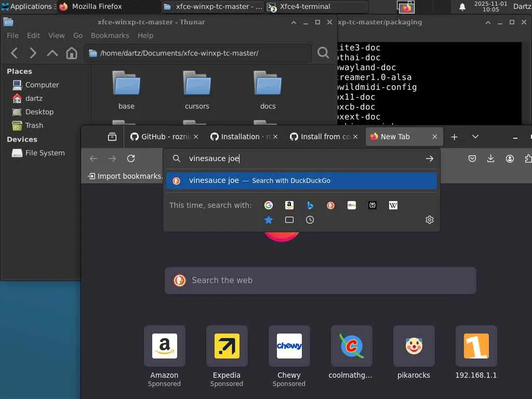Search with Google engine icon
This screenshot has width=532, height=399.
[269, 205]
